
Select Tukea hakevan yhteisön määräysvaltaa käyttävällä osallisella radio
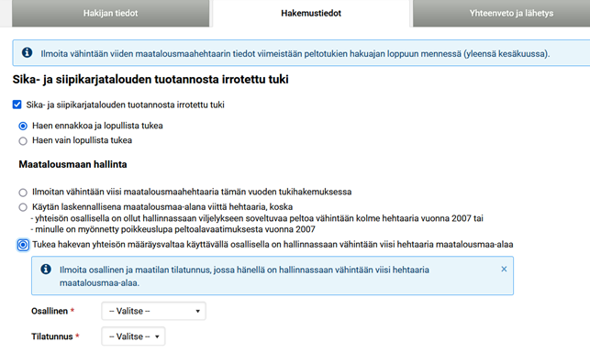pos(23,245)
